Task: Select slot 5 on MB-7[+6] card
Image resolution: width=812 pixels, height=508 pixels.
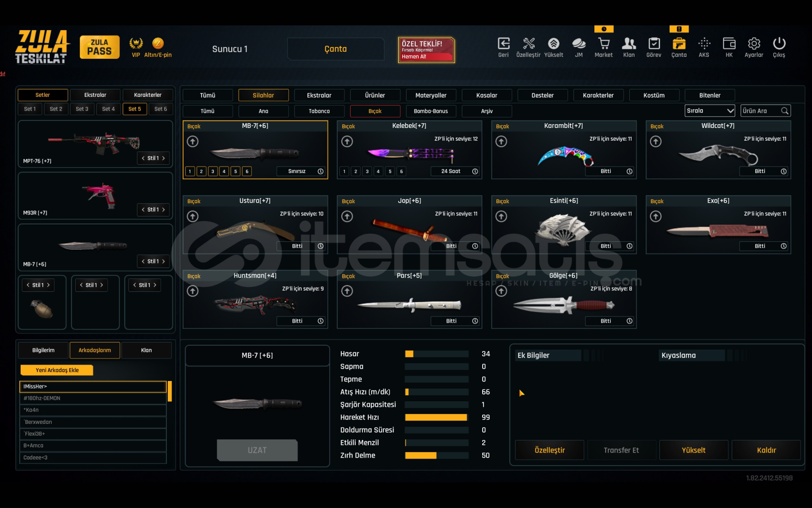Action: (235, 171)
